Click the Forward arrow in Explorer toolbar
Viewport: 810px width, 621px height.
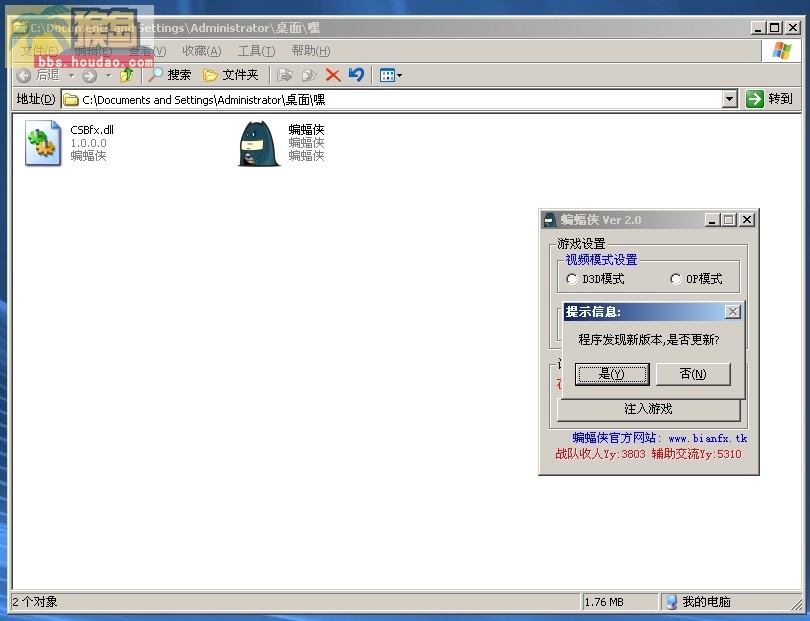click(x=89, y=75)
